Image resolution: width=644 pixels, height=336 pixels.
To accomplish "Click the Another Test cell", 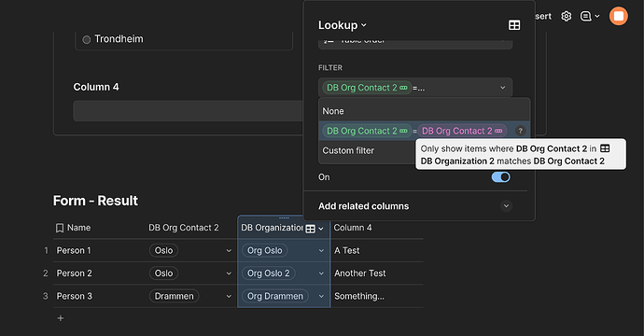I will [359, 273].
